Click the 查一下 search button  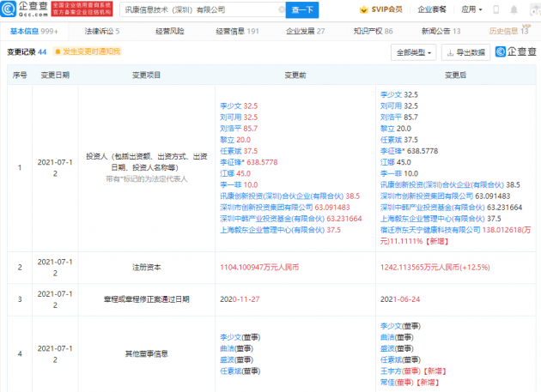[302, 9]
